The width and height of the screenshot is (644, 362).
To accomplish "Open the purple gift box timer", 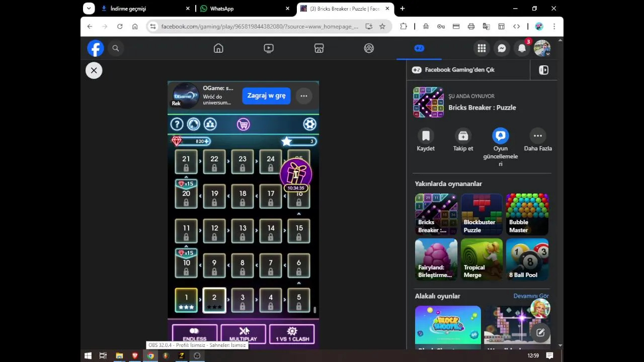I will pos(296,175).
